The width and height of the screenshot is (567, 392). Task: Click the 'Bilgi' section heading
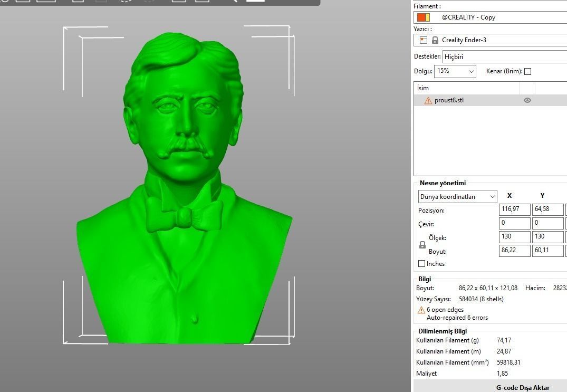(425, 279)
